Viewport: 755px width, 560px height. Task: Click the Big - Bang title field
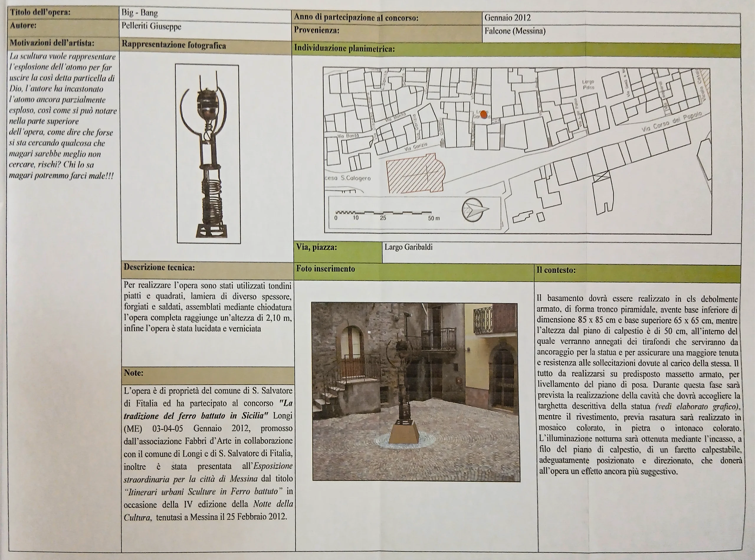(x=139, y=13)
